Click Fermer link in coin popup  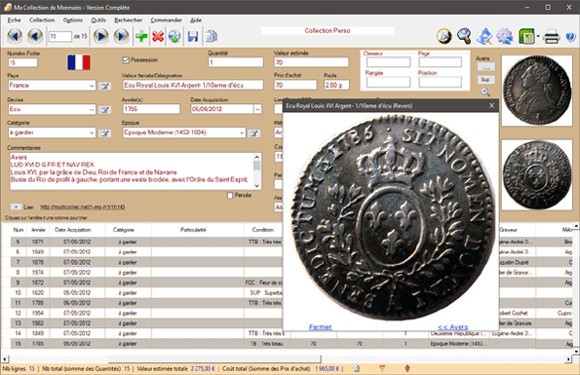tap(320, 327)
